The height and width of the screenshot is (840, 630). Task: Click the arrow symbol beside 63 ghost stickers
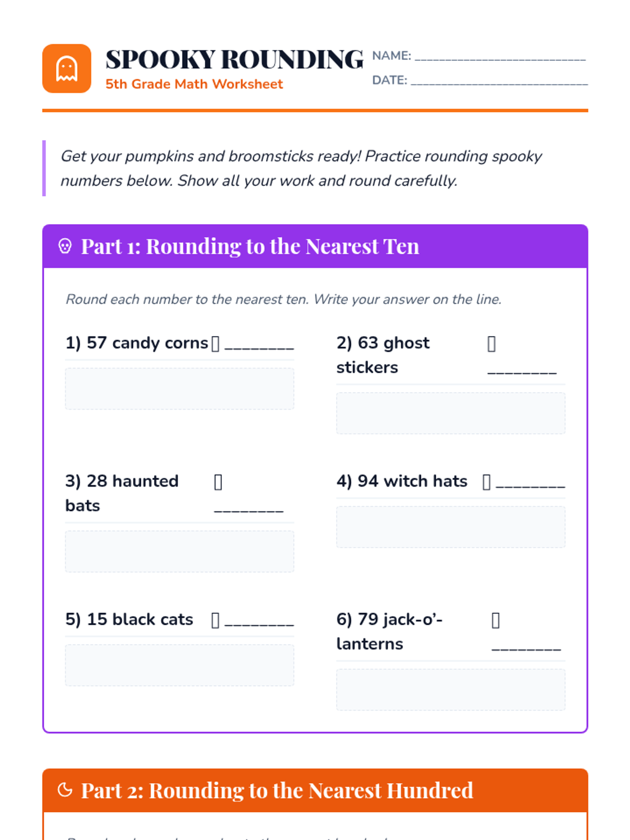(491, 344)
